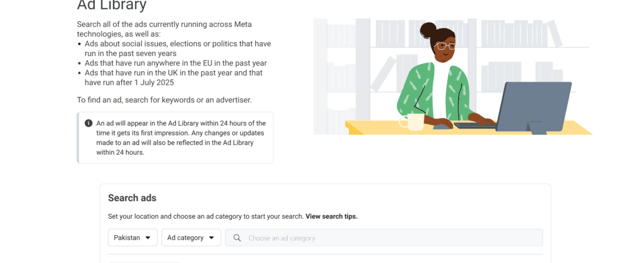Click 'Search all of the ads currently running' text

[x=165, y=29]
